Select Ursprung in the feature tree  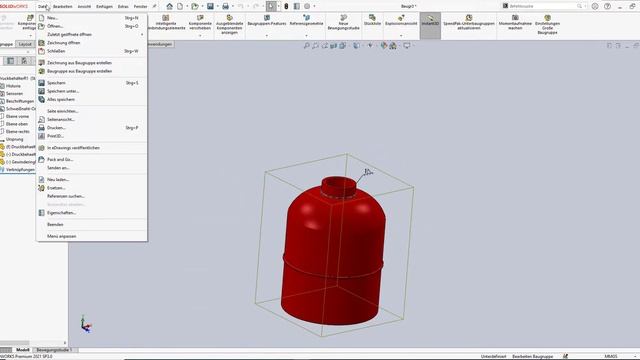15,139
